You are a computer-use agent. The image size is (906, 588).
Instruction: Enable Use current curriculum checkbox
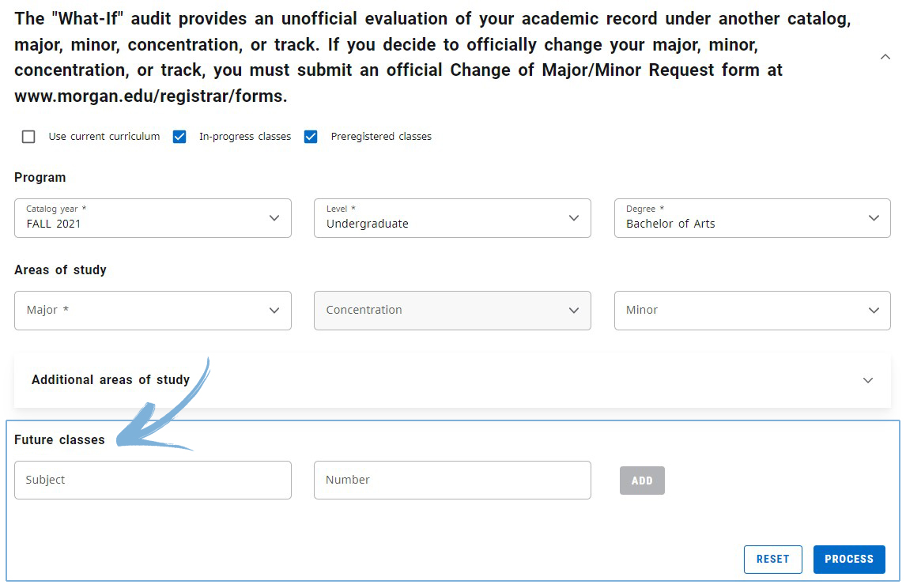coord(29,137)
